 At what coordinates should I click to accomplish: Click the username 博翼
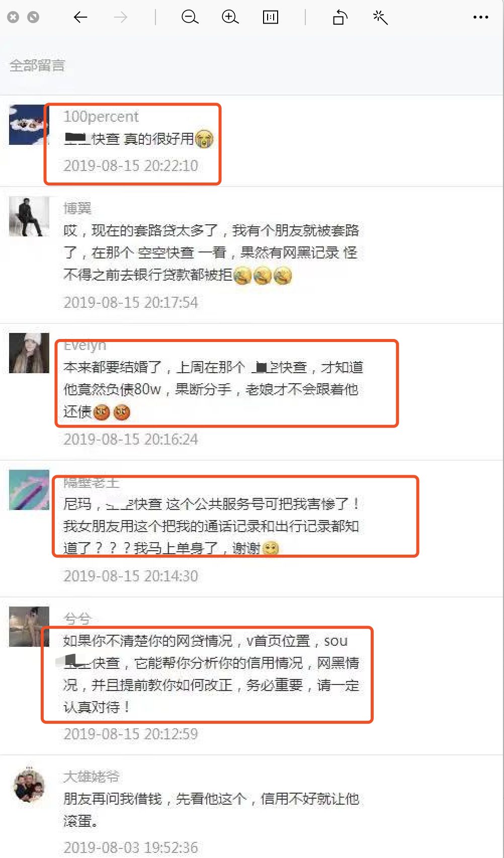pos(77,208)
